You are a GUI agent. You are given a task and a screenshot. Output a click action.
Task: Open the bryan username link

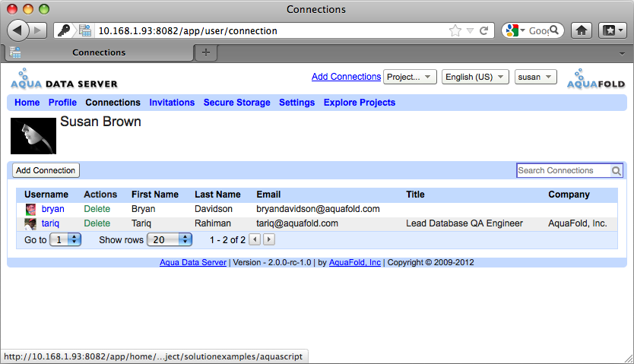53,209
